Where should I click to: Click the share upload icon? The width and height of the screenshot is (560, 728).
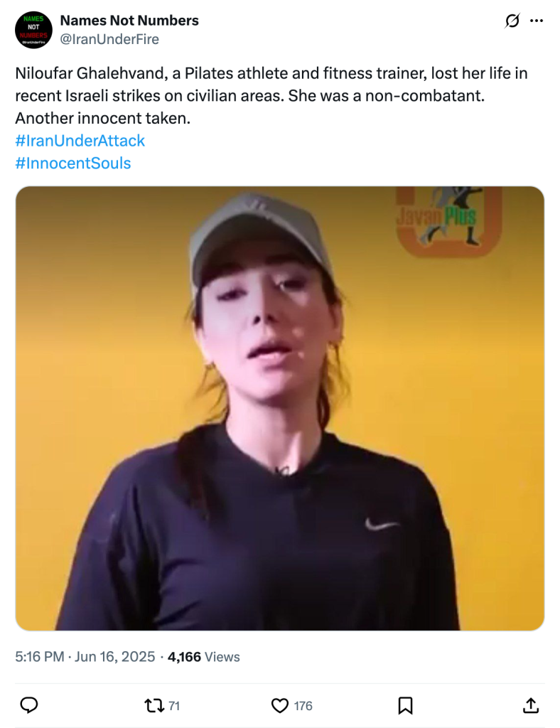click(531, 705)
